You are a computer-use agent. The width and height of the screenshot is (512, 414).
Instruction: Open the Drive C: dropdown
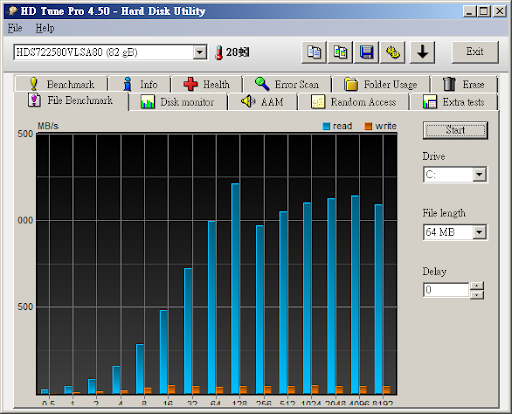click(x=479, y=174)
